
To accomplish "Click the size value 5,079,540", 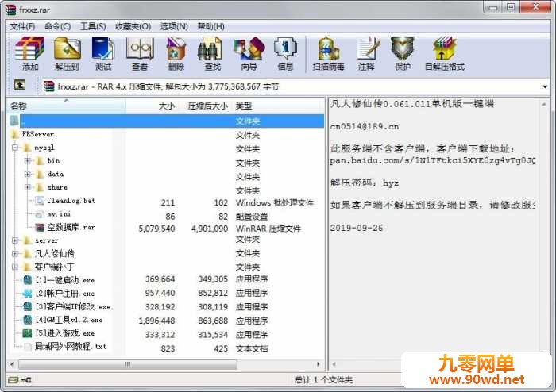I will coord(156,229).
